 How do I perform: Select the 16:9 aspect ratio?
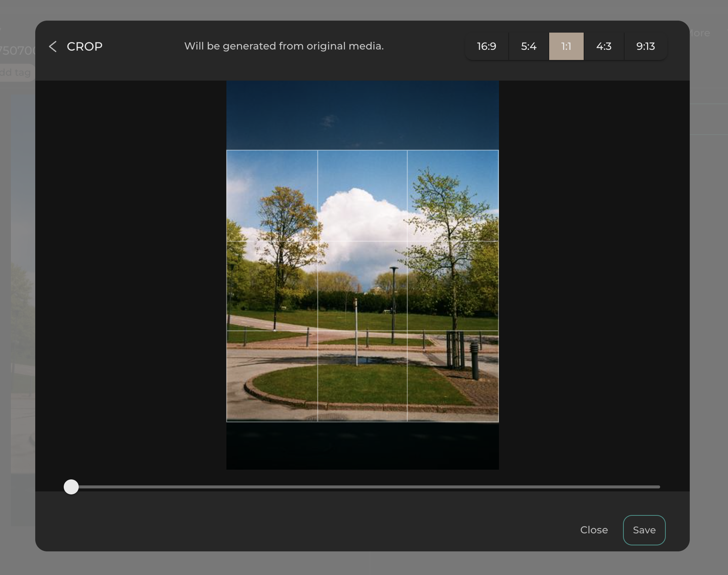point(486,46)
